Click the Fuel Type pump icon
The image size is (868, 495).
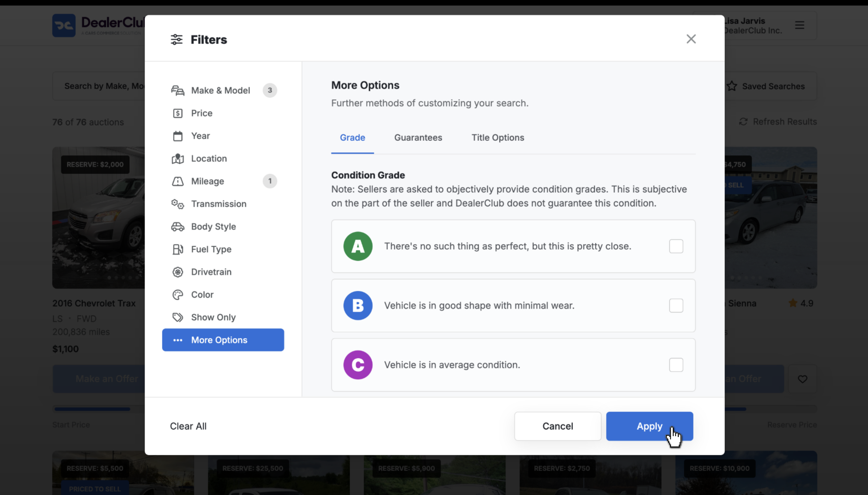178,249
